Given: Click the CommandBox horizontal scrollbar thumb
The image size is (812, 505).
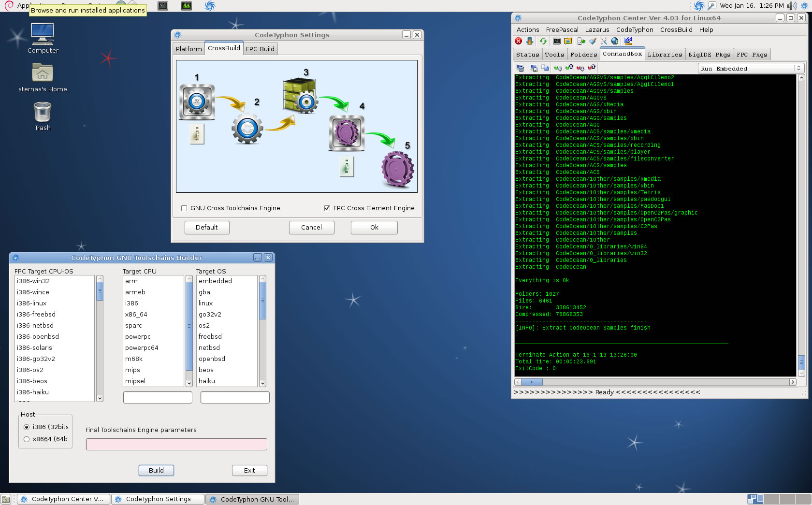Looking at the screenshot, I should 532,382.
